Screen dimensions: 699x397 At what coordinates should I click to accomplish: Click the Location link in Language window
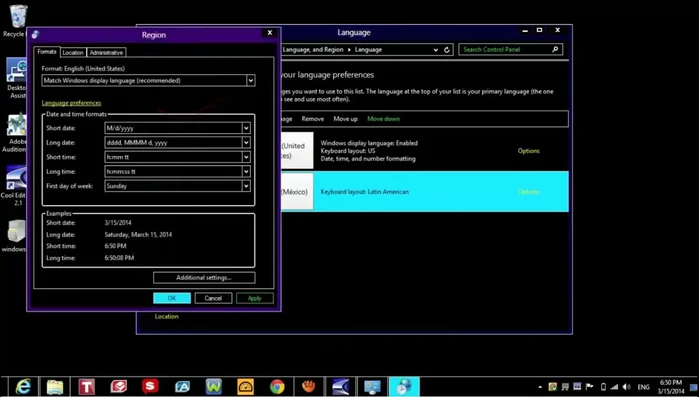[167, 316]
